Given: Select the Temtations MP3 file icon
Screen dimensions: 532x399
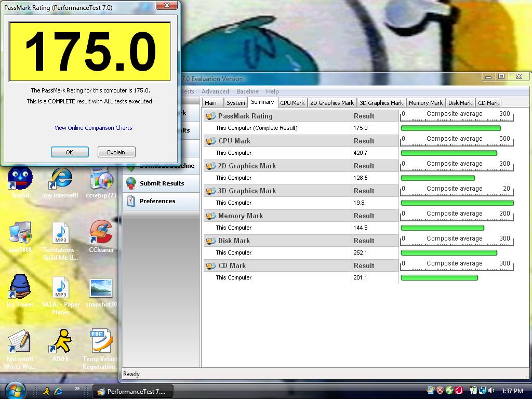Looking at the screenshot, I should [61, 233].
